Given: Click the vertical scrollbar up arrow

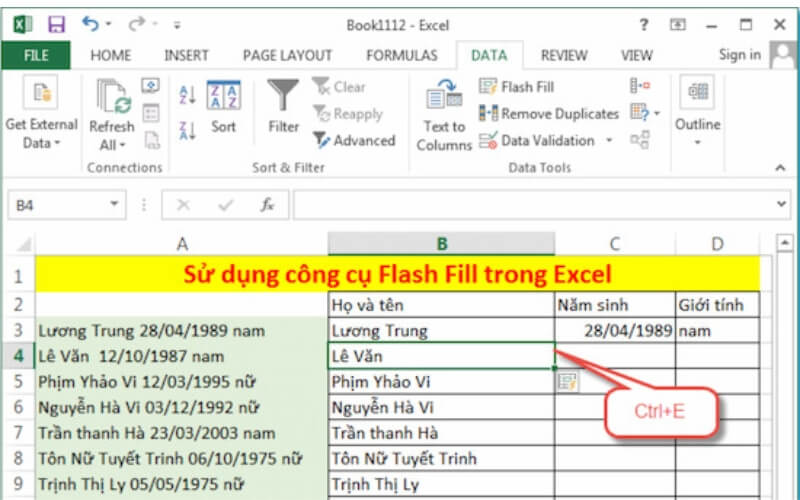Looking at the screenshot, I should point(784,243).
